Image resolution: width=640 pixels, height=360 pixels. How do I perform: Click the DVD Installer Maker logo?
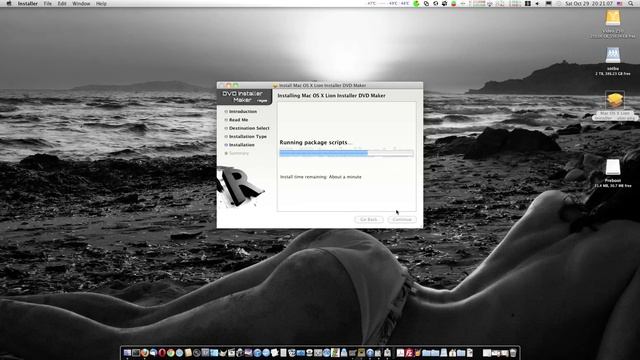point(244,97)
